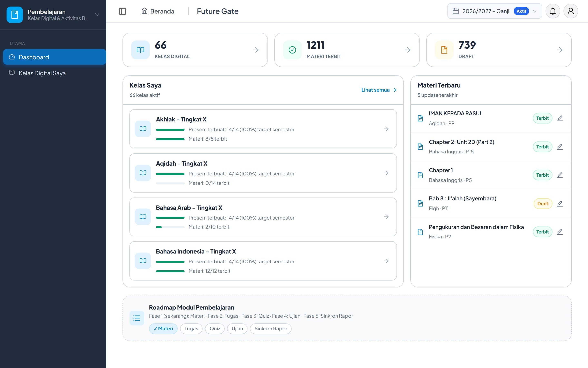The height and width of the screenshot is (368, 588).
Task: Select the Tugas roadmap chip
Action: [x=191, y=329]
